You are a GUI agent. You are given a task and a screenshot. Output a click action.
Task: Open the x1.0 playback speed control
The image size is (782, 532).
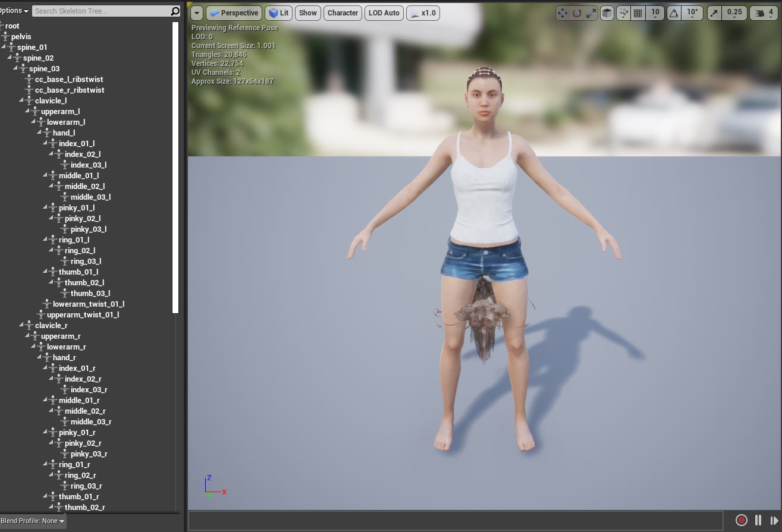(423, 13)
